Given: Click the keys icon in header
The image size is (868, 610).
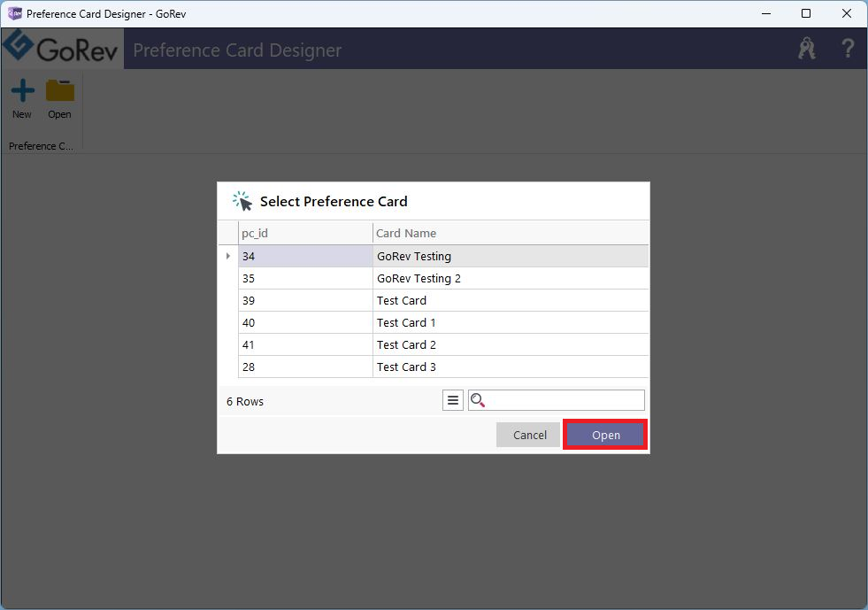Looking at the screenshot, I should [807, 49].
